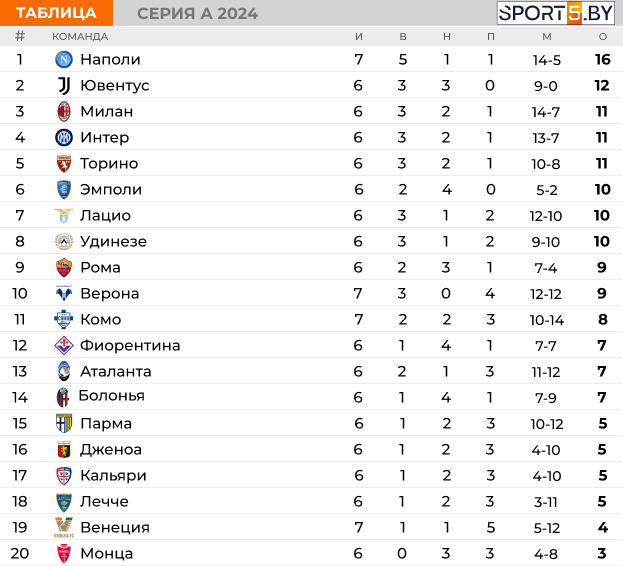623x566 pixels.
Task: Click the Parma shield crest
Action: click(x=64, y=423)
